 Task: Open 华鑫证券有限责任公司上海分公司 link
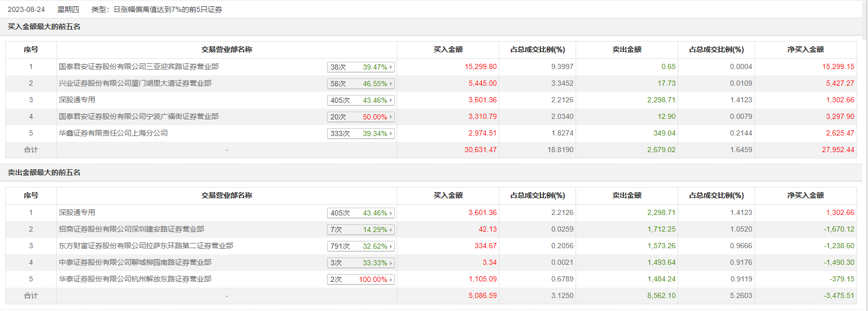pyautogui.click(x=113, y=133)
